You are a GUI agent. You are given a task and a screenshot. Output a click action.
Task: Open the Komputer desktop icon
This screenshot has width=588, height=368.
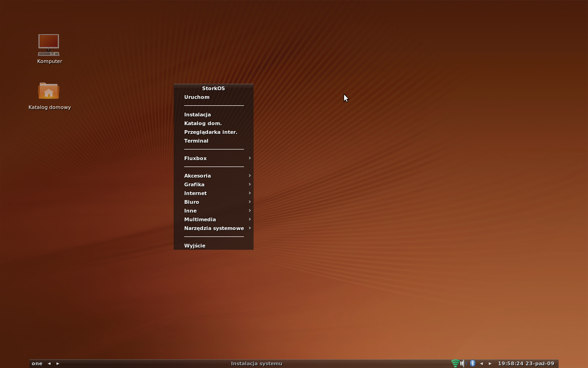coord(49,45)
